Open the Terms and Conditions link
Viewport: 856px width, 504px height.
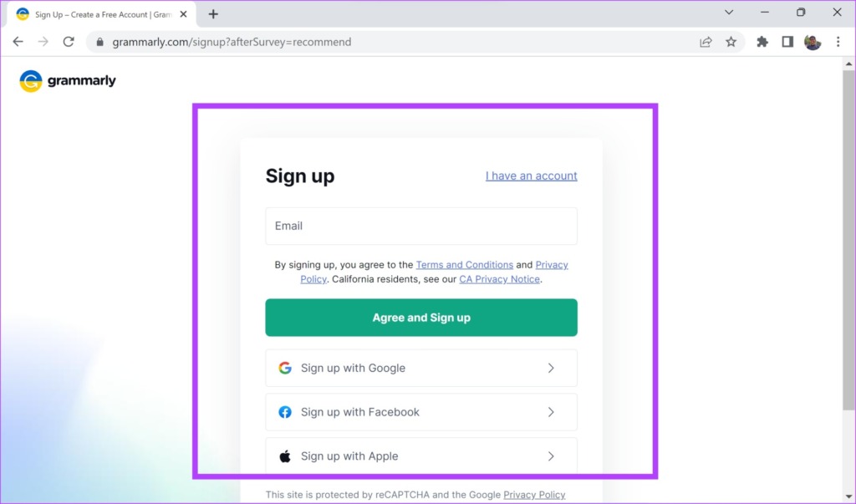(464, 264)
